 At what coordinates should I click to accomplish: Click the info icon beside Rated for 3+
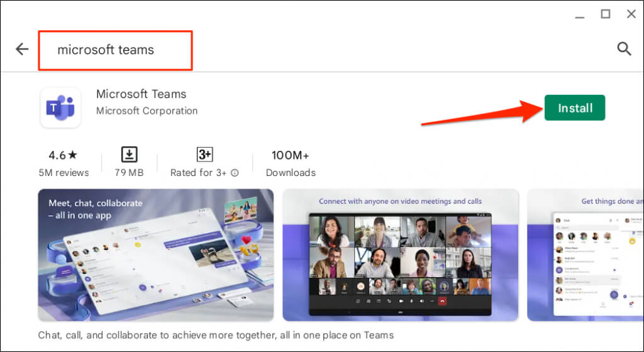(x=235, y=173)
